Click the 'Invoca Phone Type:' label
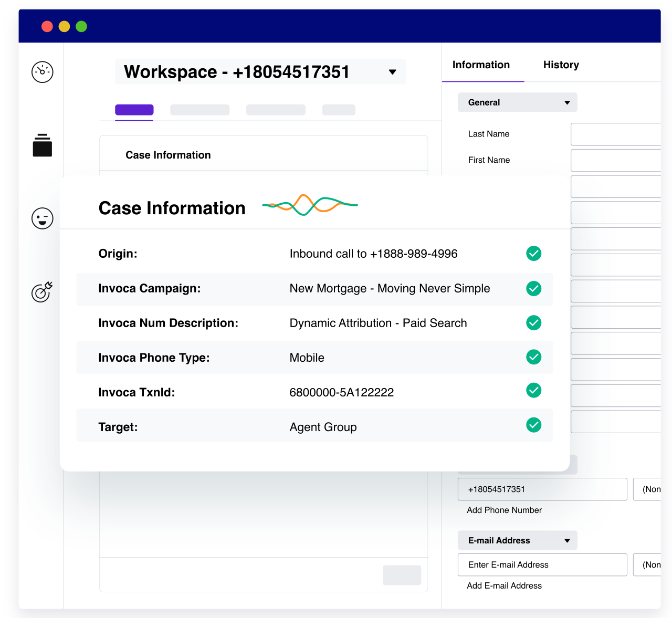 pyautogui.click(x=154, y=358)
